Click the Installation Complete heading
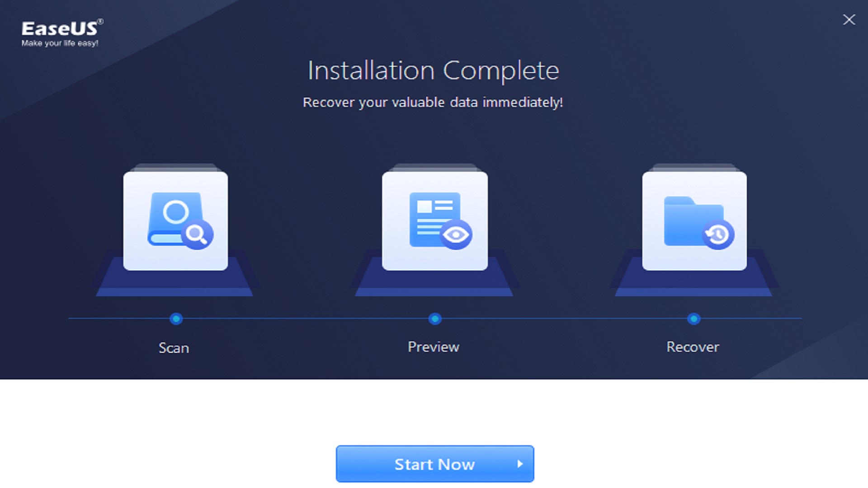The image size is (868, 488). (x=434, y=71)
